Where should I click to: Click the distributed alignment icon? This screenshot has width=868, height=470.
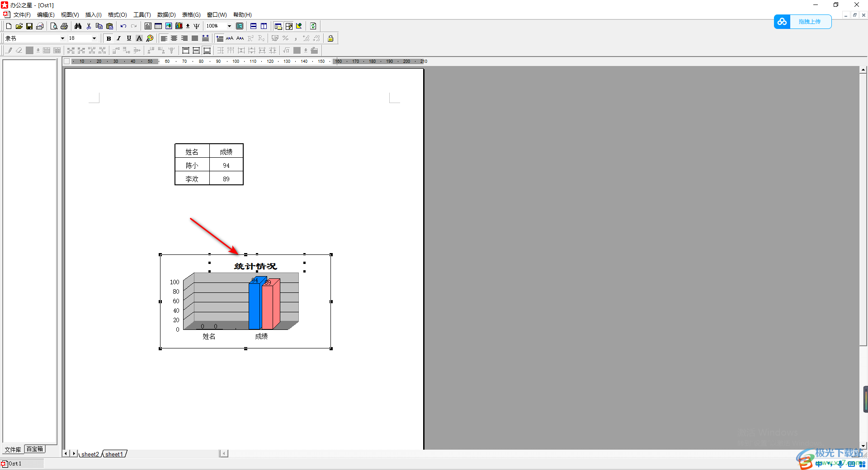(206, 38)
